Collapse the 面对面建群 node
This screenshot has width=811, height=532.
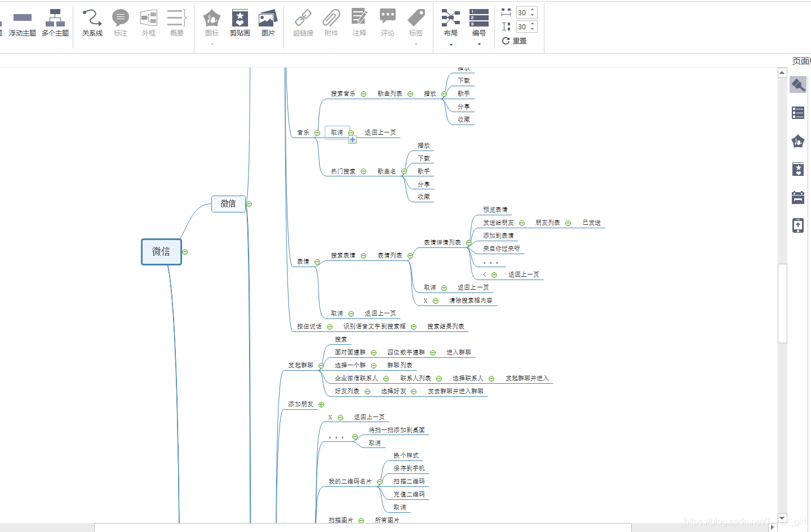tap(374, 353)
